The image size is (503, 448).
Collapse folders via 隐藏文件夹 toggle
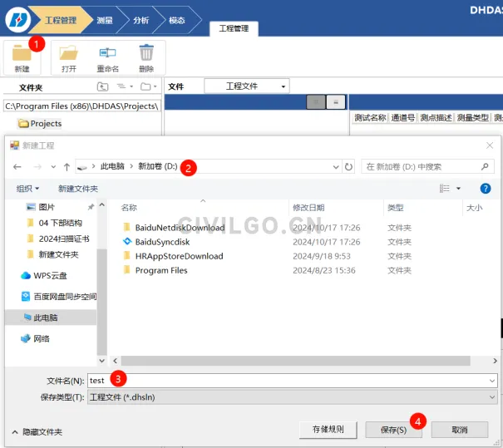pos(37,431)
